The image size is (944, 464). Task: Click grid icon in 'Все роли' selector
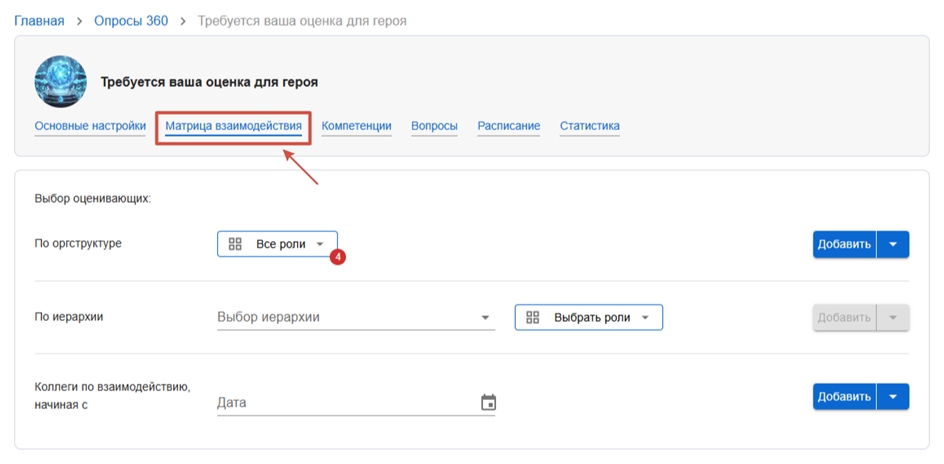tap(236, 244)
